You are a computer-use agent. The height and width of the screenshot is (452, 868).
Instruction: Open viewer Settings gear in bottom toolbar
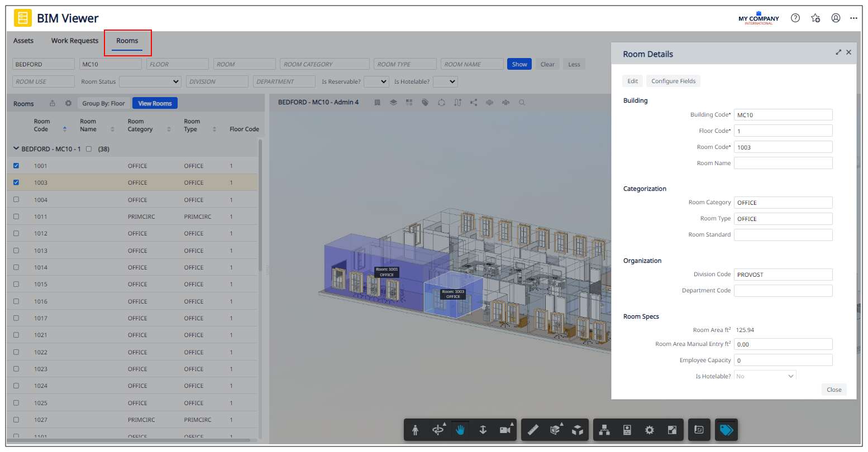click(x=649, y=430)
